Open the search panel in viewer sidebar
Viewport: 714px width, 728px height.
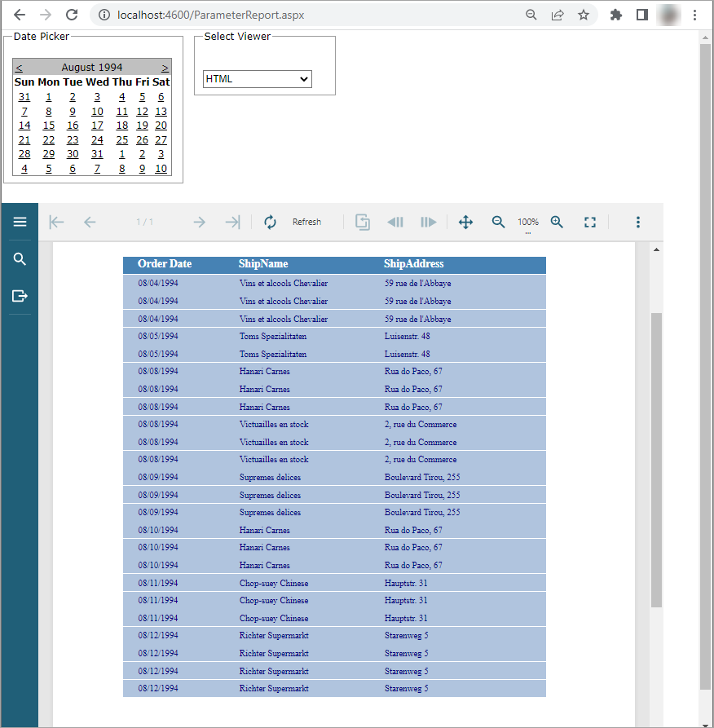[20, 259]
